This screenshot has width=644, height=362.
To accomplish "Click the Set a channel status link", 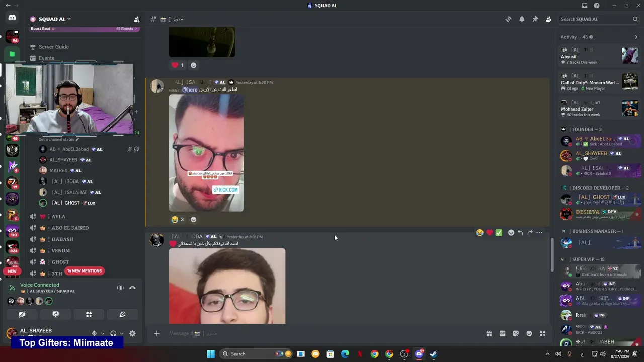I will click(59, 139).
